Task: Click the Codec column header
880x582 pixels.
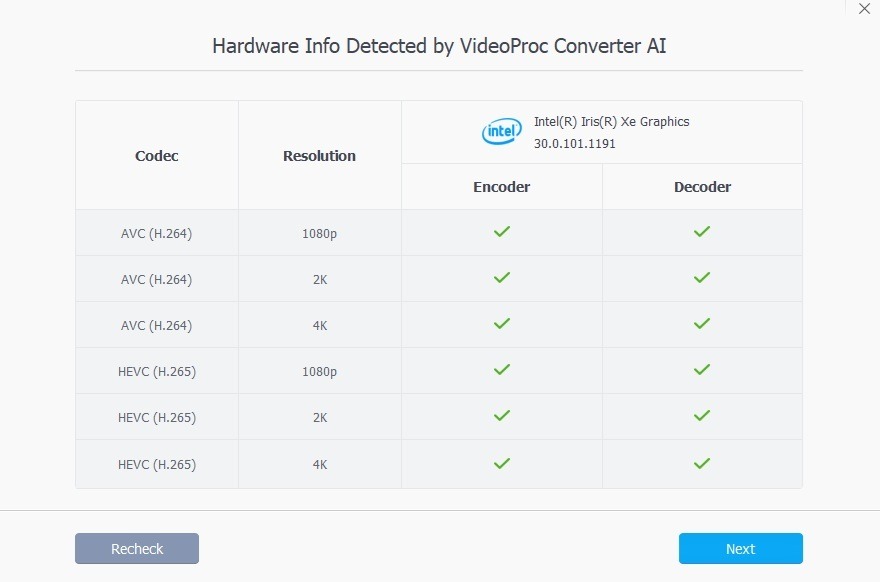Action: tap(157, 156)
